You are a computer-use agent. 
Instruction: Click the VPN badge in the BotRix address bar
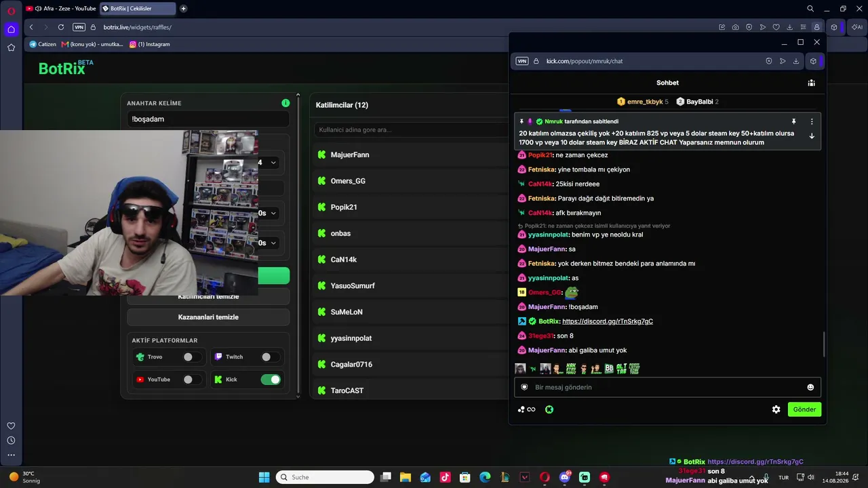[79, 27]
